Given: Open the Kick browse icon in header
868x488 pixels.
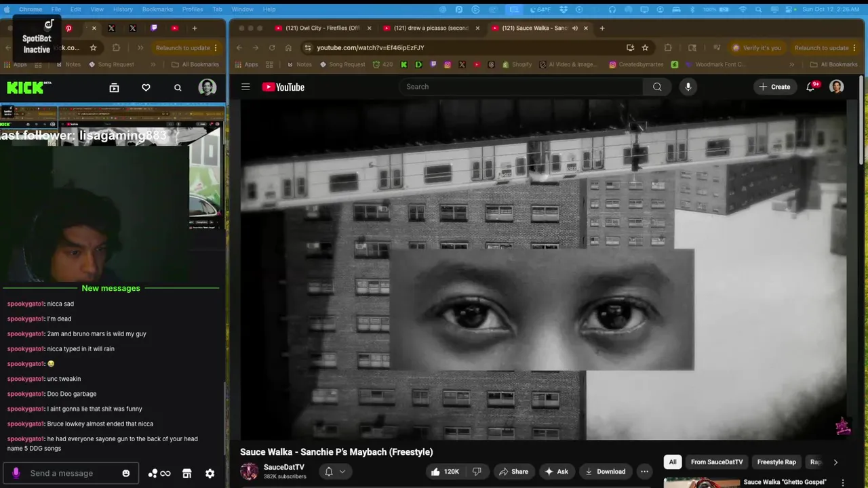Looking at the screenshot, I should click(114, 87).
